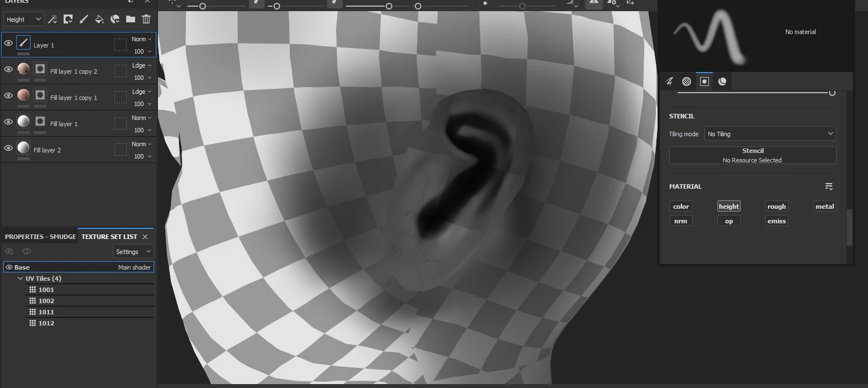This screenshot has width=868, height=388.
Task: Click the add smart material icon
Action: click(x=115, y=19)
